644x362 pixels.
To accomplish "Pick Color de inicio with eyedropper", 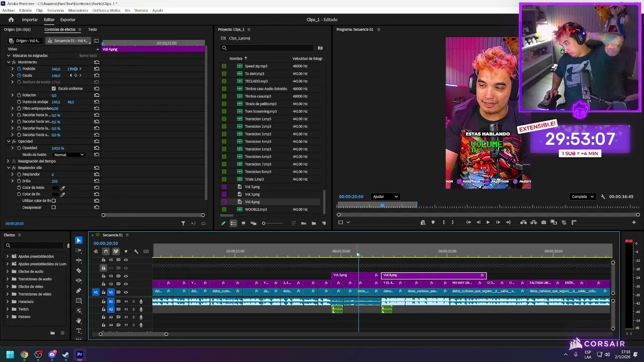I will 62,188.
